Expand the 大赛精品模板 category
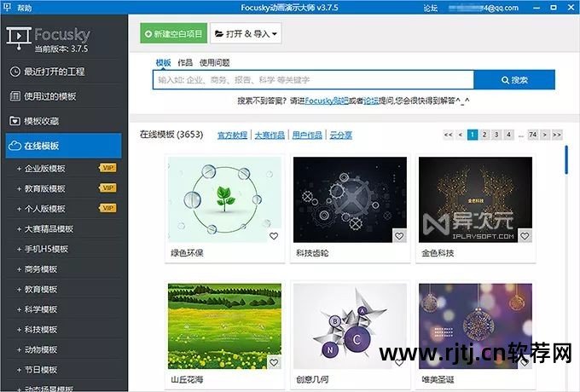The height and width of the screenshot is (392, 580). coord(20,229)
